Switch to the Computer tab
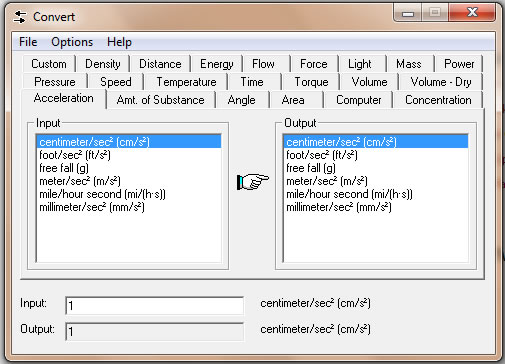505x364 pixels. 359,100
